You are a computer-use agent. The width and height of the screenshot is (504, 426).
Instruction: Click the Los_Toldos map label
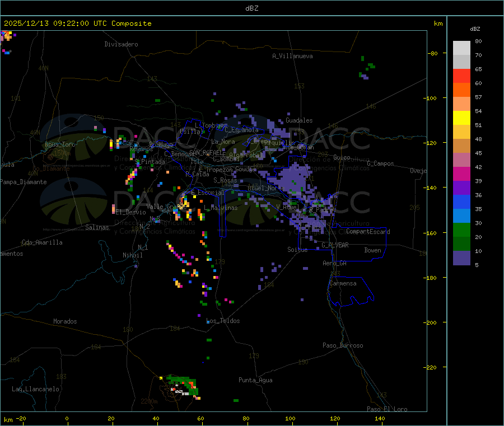click(223, 321)
